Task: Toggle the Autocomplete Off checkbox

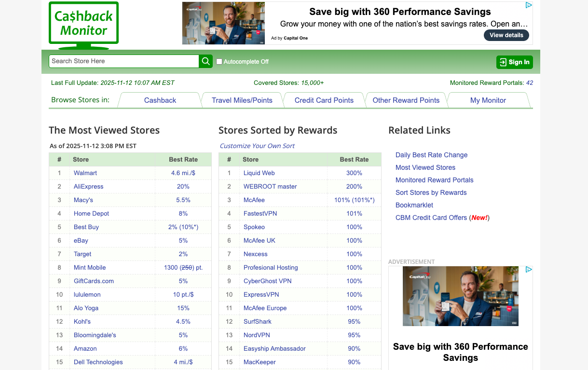Action: point(219,62)
